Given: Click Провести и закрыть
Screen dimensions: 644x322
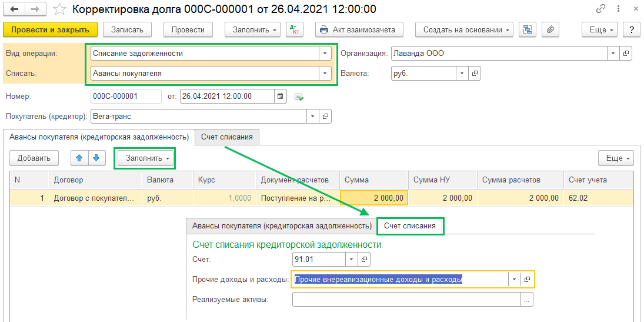Looking at the screenshot, I should coord(50,29).
